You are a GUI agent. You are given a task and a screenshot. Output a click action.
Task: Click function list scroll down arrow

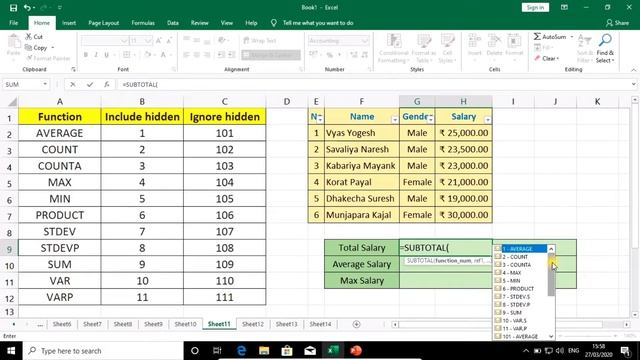click(x=551, y=336)
